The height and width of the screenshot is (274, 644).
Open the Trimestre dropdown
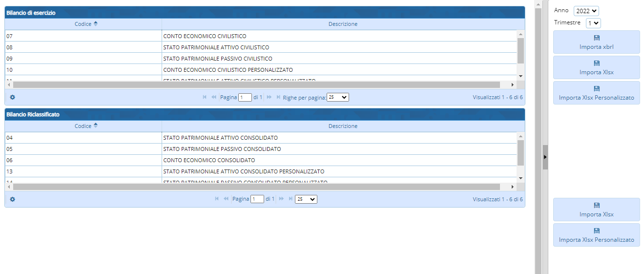(593, 23)
